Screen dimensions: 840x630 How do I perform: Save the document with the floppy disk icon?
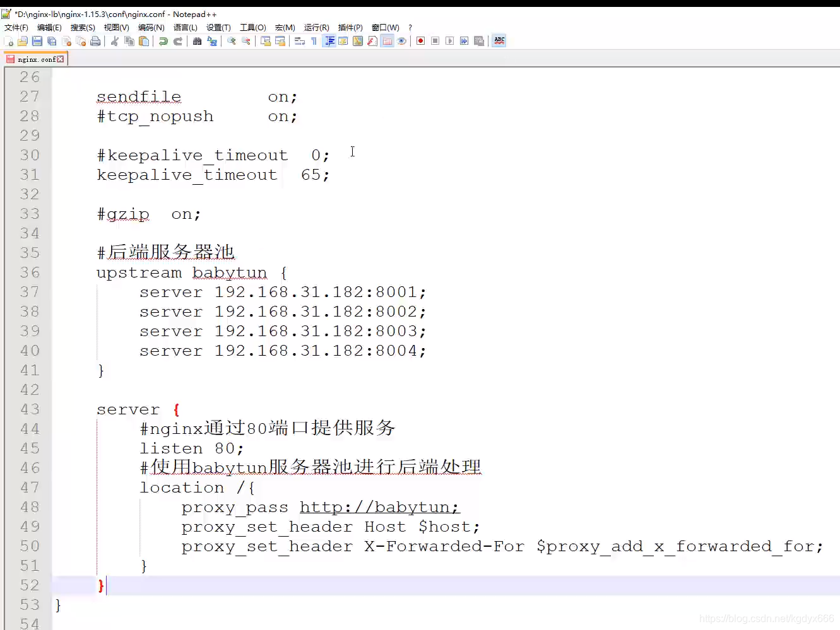37,41
